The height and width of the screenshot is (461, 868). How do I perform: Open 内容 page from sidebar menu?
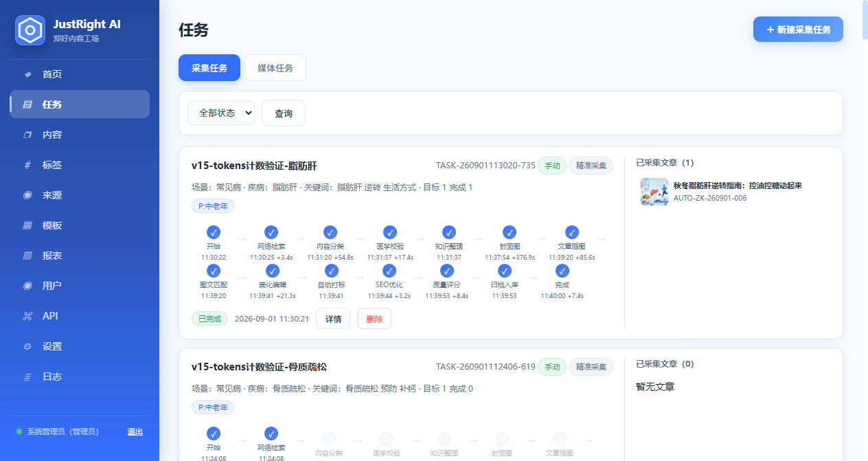[x=80, y=135]
